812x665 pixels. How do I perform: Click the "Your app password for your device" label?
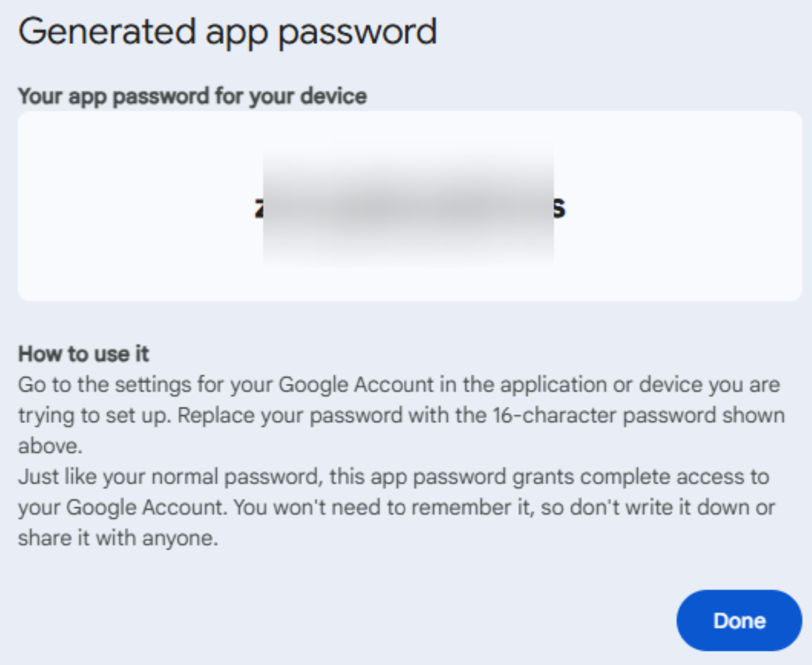click(192, 96)
